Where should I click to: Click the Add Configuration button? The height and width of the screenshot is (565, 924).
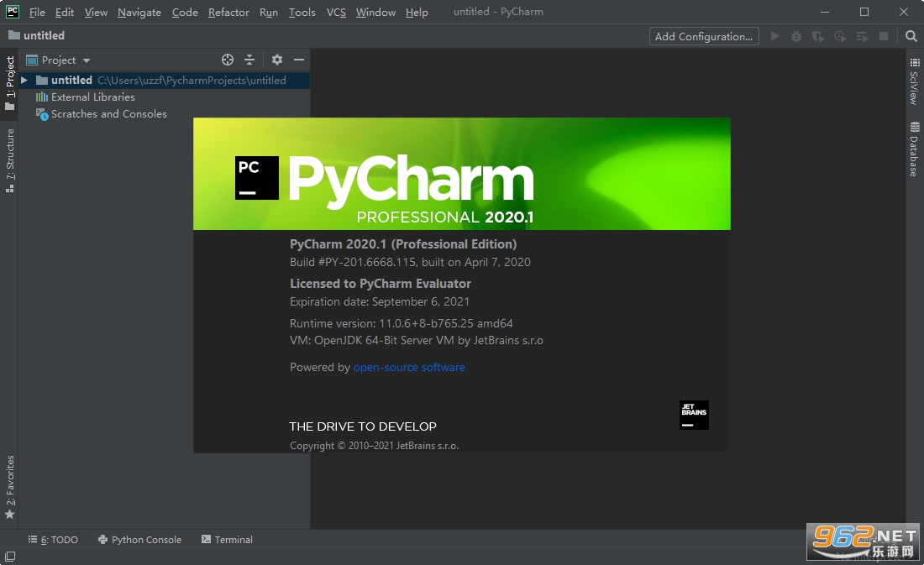(704, 36)
